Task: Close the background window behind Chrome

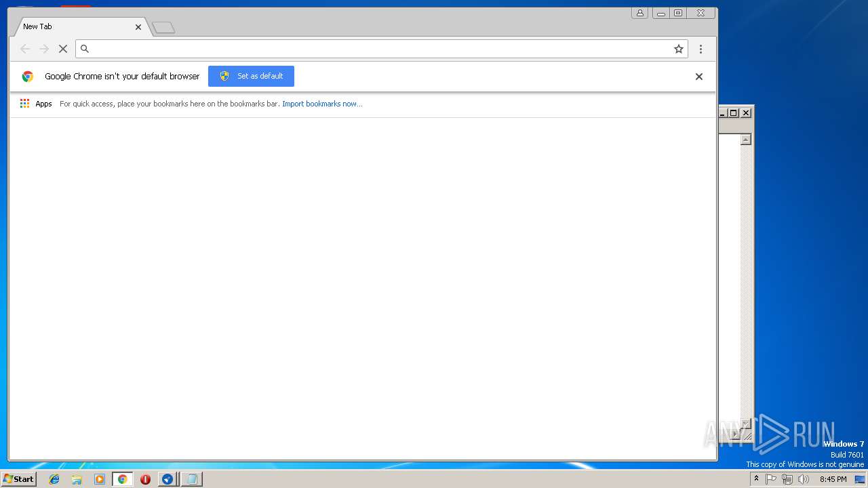Action: tap(746, 113)
